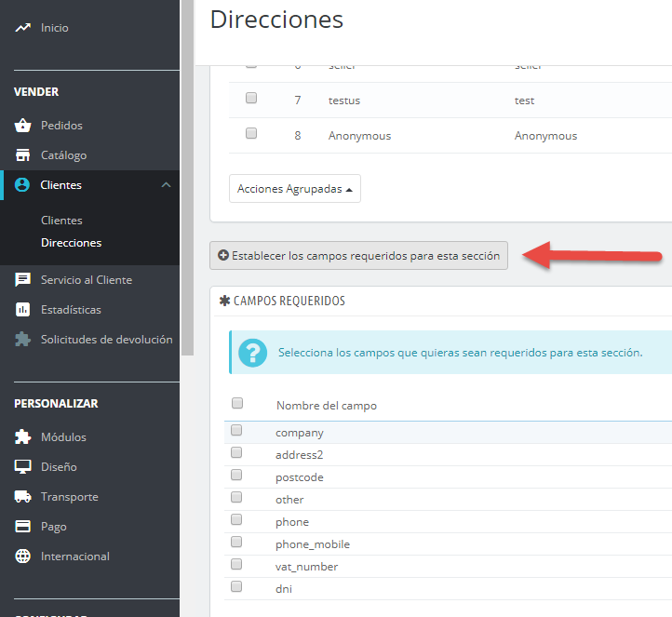Click the Solicitudes de devolución puzzle icon
Image resolution: width=672 pixels, height=617 pixels.
tap(22, 340)
